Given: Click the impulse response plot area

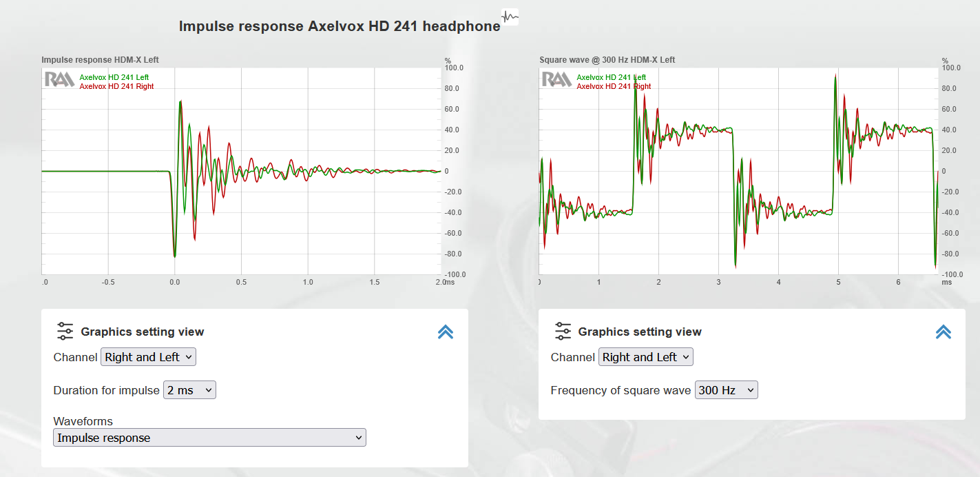Looking at the screenshot, I should pyautogui.click(x=241, y=171).
